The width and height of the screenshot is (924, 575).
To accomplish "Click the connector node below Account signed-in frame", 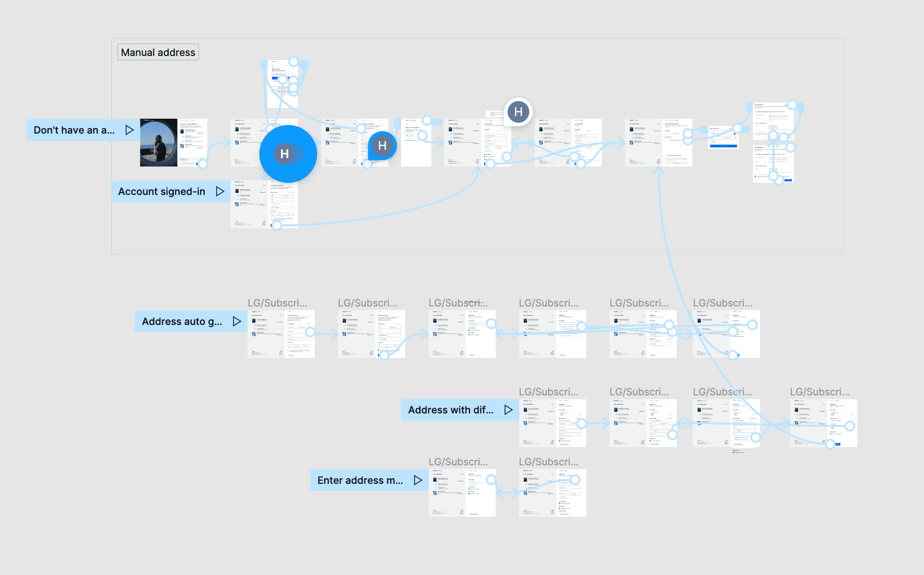I will point(277,225).
